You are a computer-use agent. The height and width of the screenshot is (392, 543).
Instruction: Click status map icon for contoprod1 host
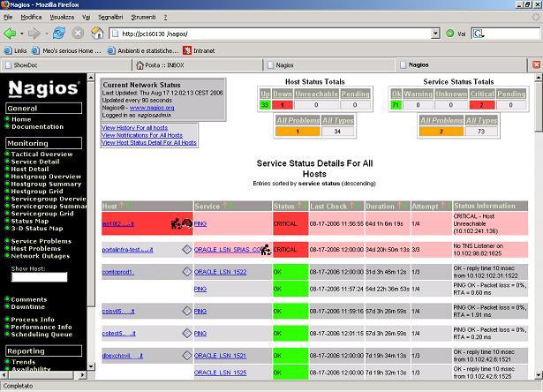[186, 272]
